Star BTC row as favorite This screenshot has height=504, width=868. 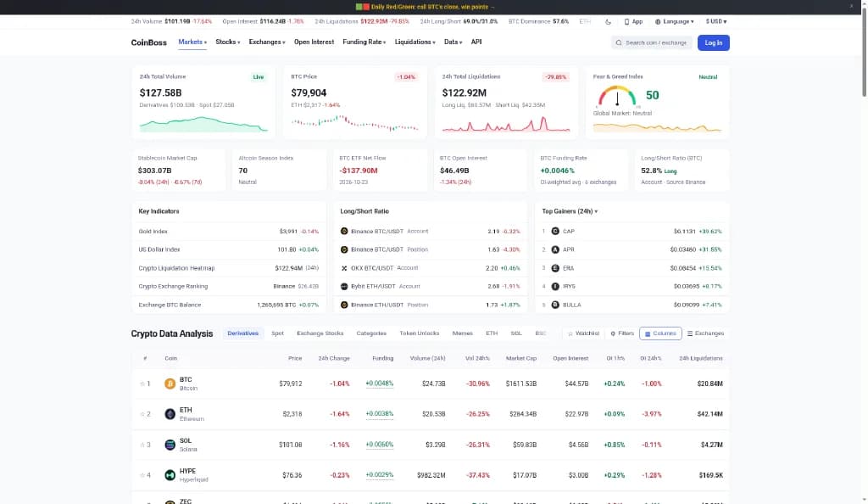point(142,384)
